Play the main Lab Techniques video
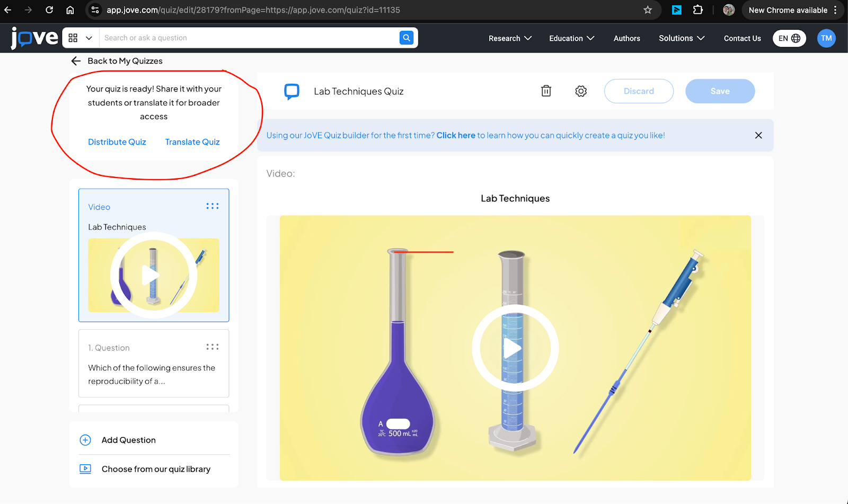This screenshot has height=504, width=848. point(515,348)
